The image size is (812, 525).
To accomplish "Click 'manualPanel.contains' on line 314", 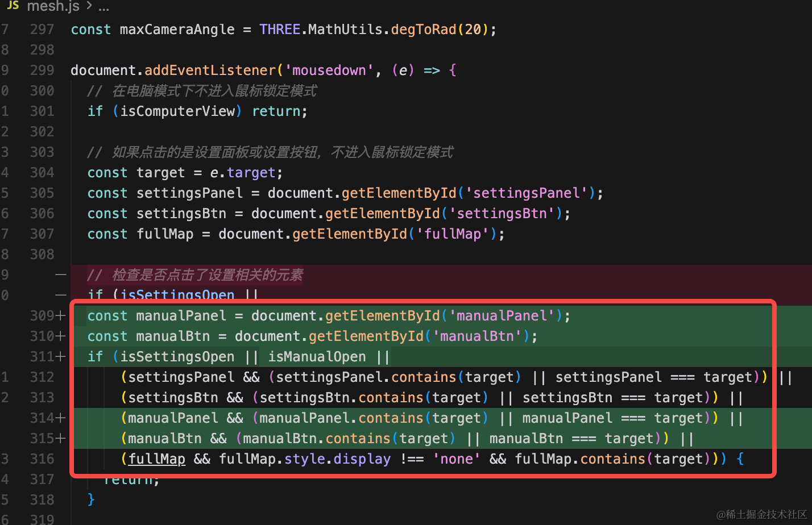I will pyautogui.click(x=341, y=418).
